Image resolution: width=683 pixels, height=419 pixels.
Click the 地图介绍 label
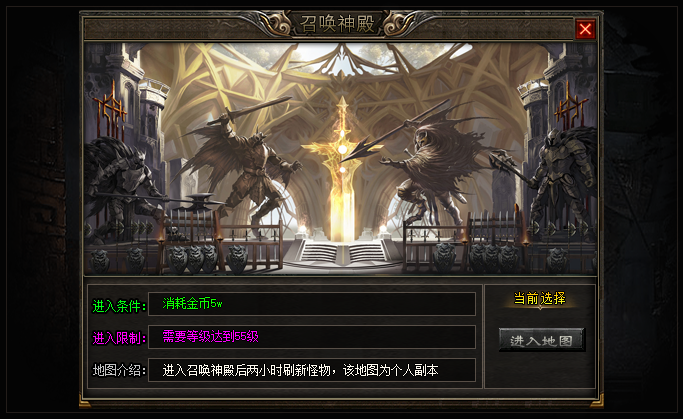tap(119, 370)
